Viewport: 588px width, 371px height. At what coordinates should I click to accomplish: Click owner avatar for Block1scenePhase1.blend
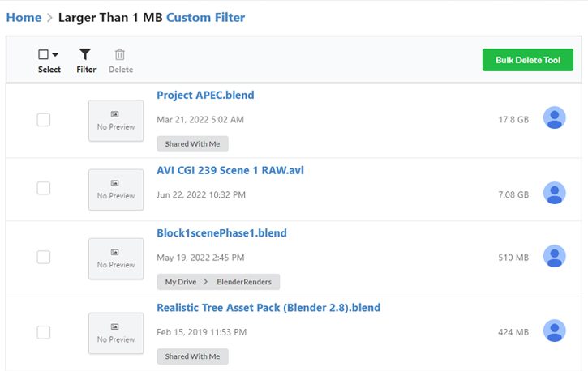click(554, 256)
